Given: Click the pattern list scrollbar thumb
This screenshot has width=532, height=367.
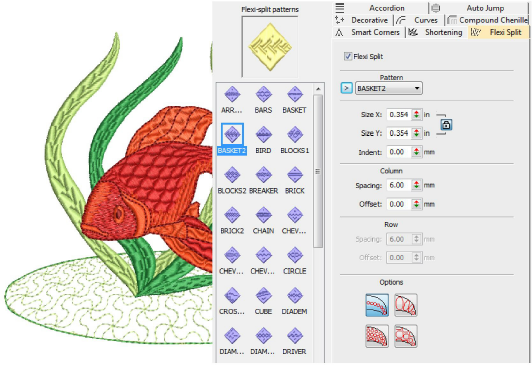Looking at the screenshot, I should (x=318, y=171).
